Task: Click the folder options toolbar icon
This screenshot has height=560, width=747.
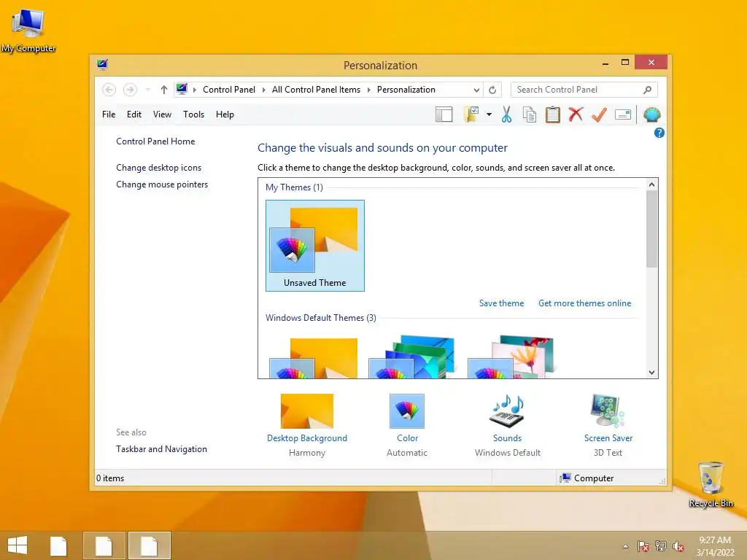Action: (x=471, y=114)
